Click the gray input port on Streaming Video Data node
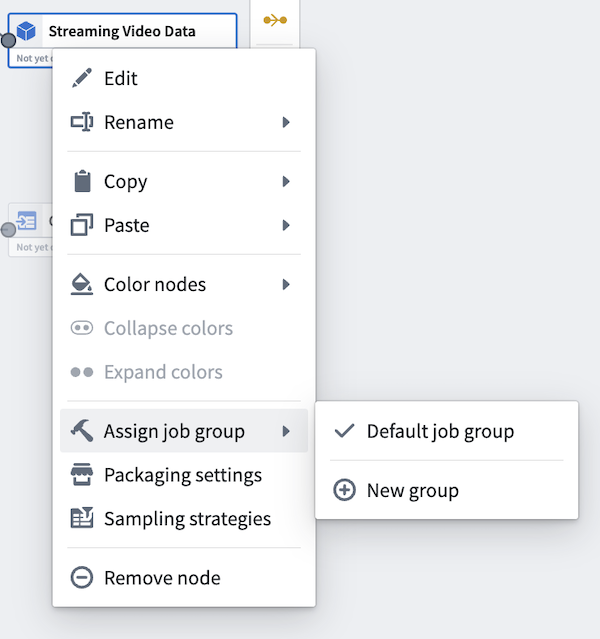 (x=8, y=40)
